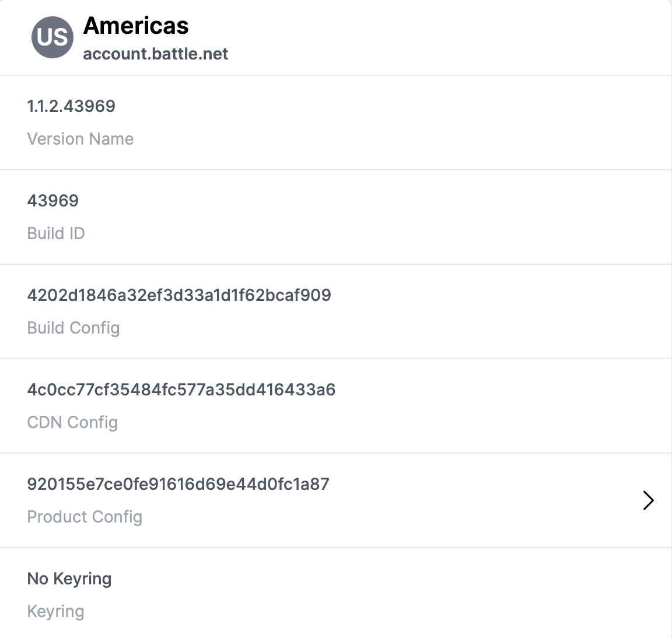The height and width of the screenshot is (638, 672).
Task: Select Build ID value 43969
Action: click(53, 201)
